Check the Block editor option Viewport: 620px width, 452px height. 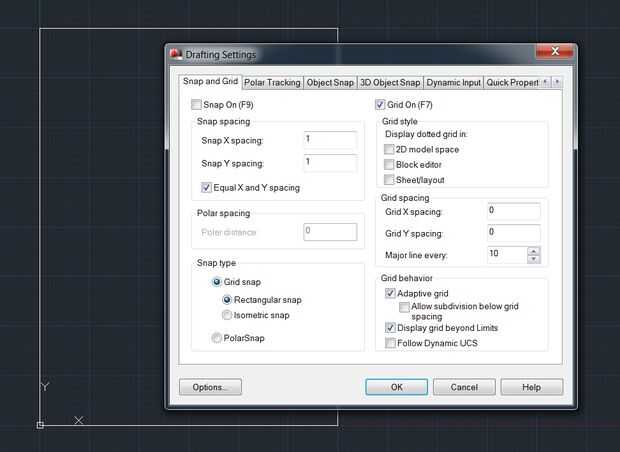389,164
